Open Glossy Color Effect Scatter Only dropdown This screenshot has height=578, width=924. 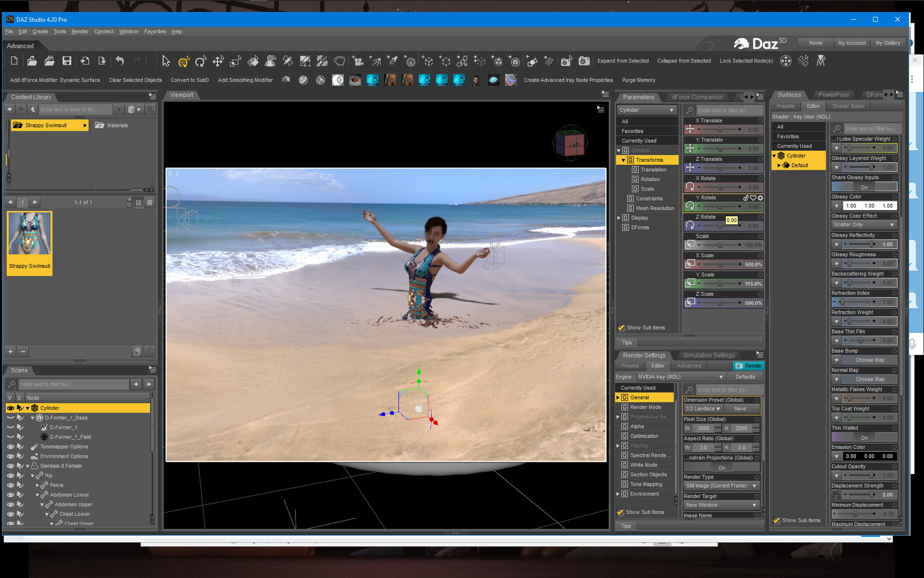[x=864, y=225]
